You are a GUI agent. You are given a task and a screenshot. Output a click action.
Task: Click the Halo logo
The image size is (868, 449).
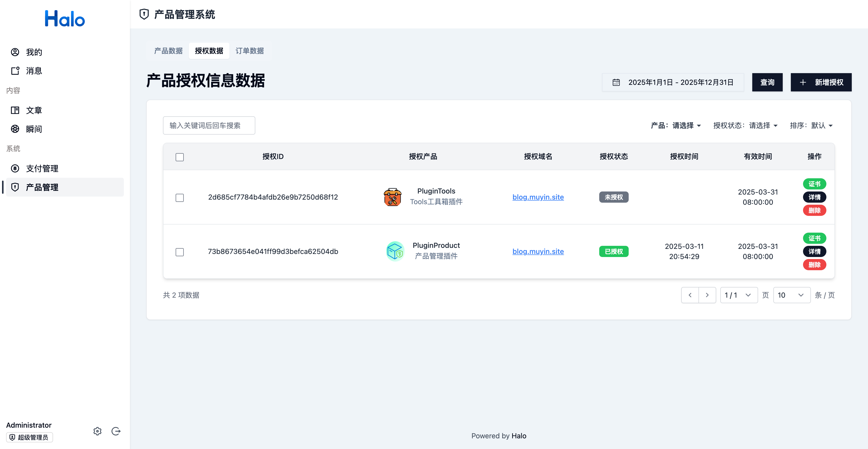point(65,19)
